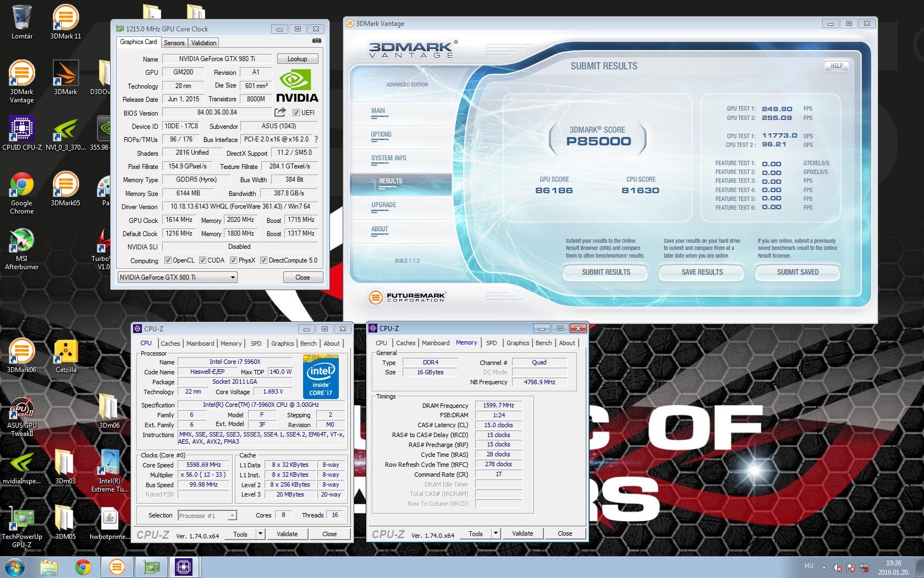This screenshot has height=578, width=924.
Task: Toggle the PhysX checkbox in GPU-Z
Action: [x=233, y=260]
